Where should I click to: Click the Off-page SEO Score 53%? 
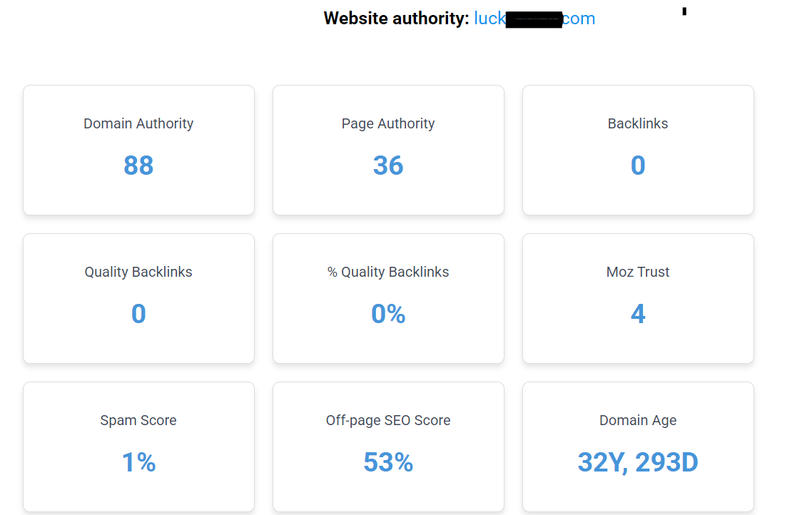pyautogui.click(x=388, y=462)
